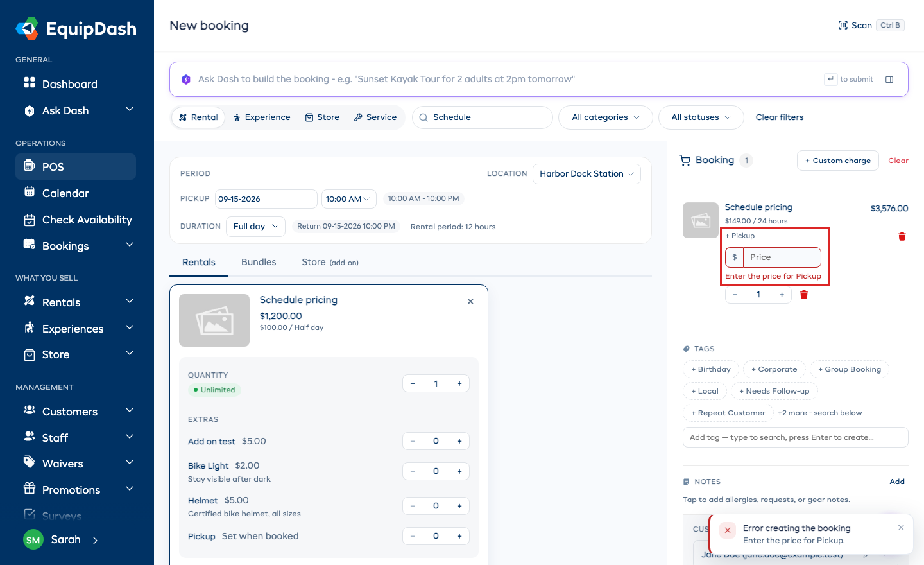This screenshot has width=924, height=565.
Task: Click the Scan barcode icon
Action: click(843, 25)
